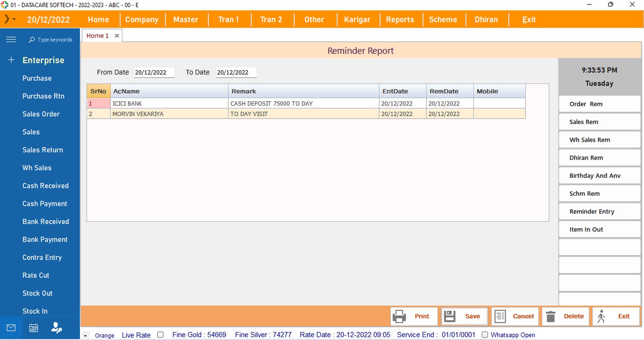Open the Orange theme dropdown arrow
644x340 pixels.
86,335
